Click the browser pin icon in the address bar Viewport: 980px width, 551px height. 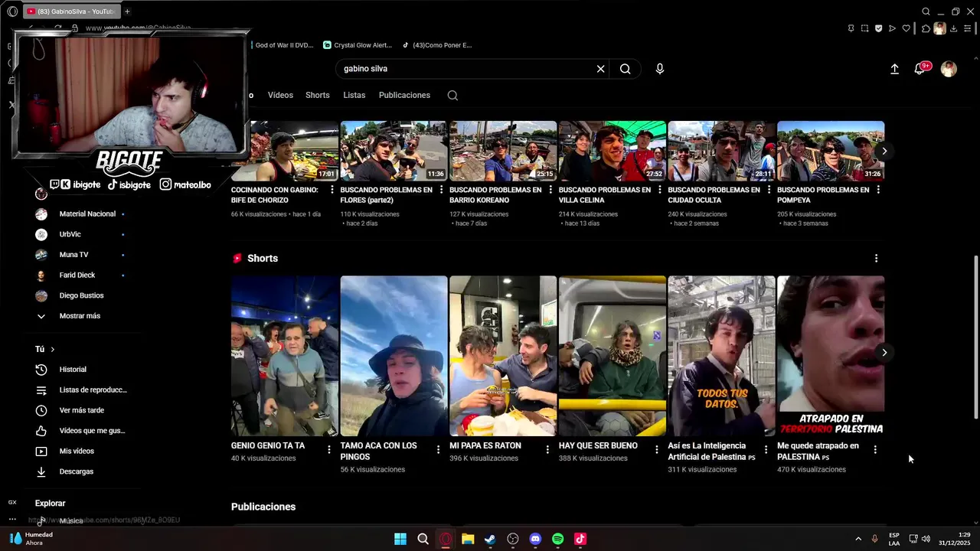pos(851,28)
